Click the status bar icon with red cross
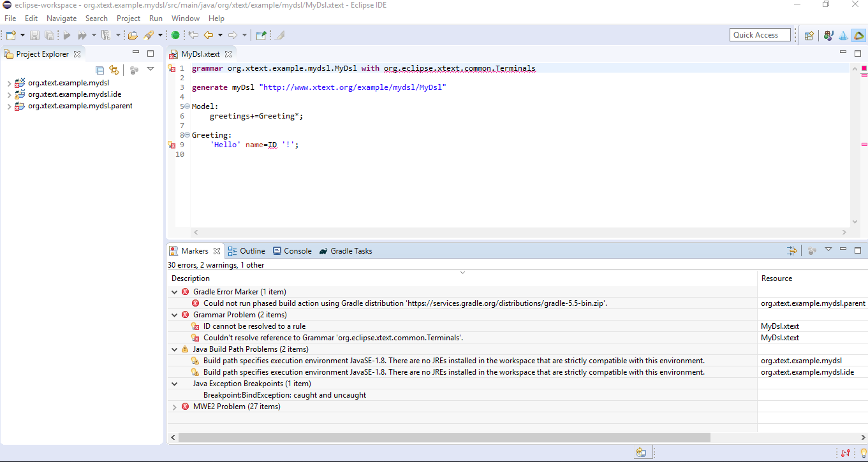868x462 pixels. pyautogui.click(x=846, y=453)
